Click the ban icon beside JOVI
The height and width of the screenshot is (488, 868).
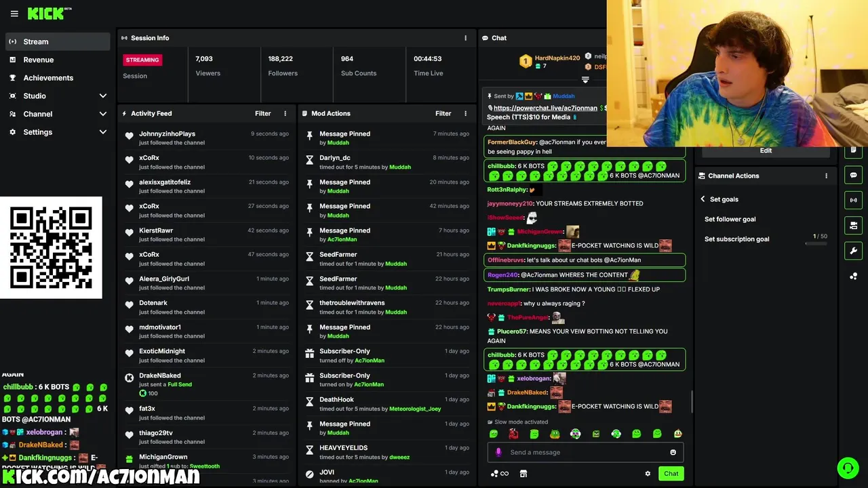click(309, 474)
